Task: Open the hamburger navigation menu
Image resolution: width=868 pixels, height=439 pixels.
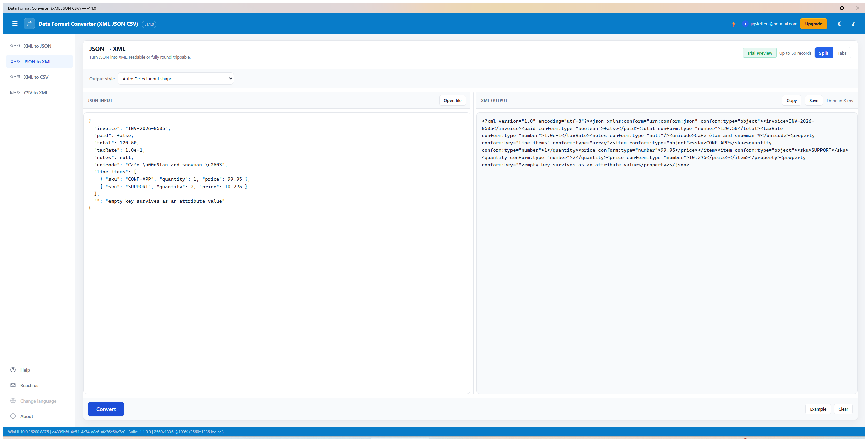Action: point(14,24)
